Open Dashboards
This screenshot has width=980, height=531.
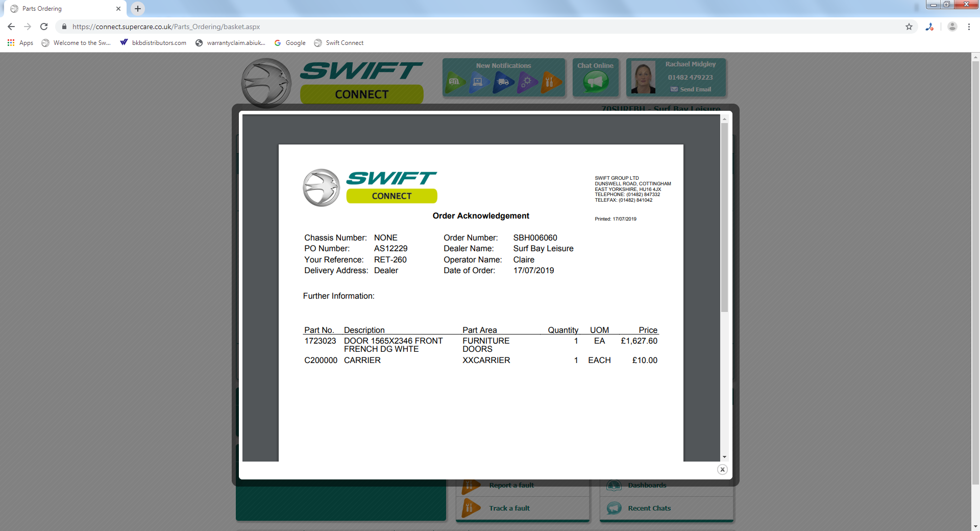tap(647, 485)
